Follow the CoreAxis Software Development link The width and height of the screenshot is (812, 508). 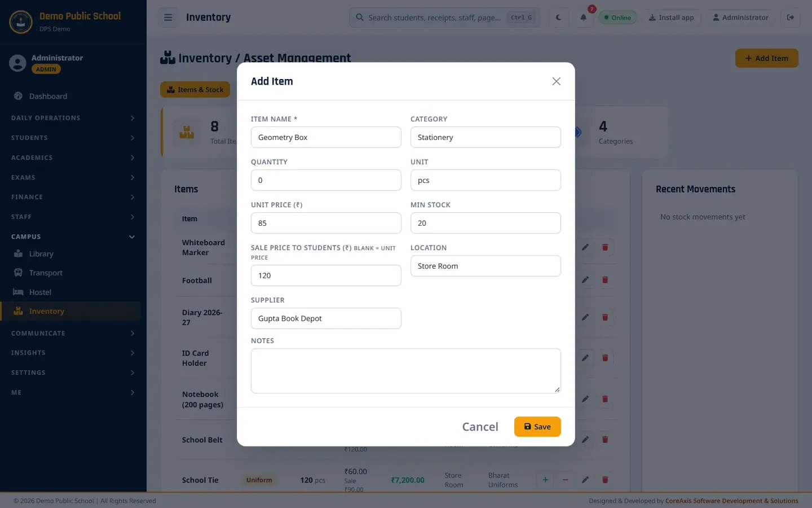pyautogui.click(x=732, y=501)
